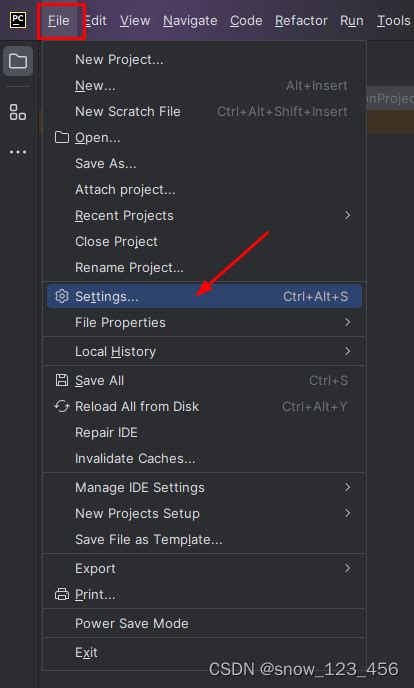Open the Navigate menu
This screenshot has height=688, width=414.
[190, 21]
